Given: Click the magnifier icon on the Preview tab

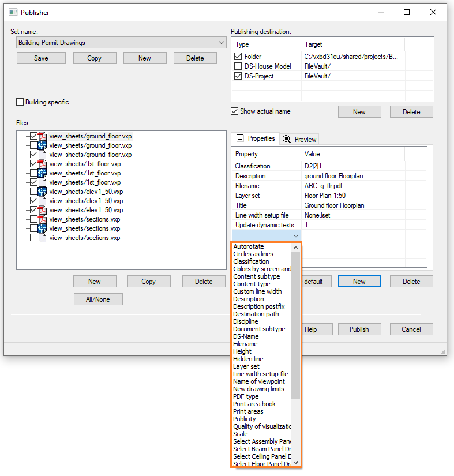Looking at the screenshot, I should 287,139.
